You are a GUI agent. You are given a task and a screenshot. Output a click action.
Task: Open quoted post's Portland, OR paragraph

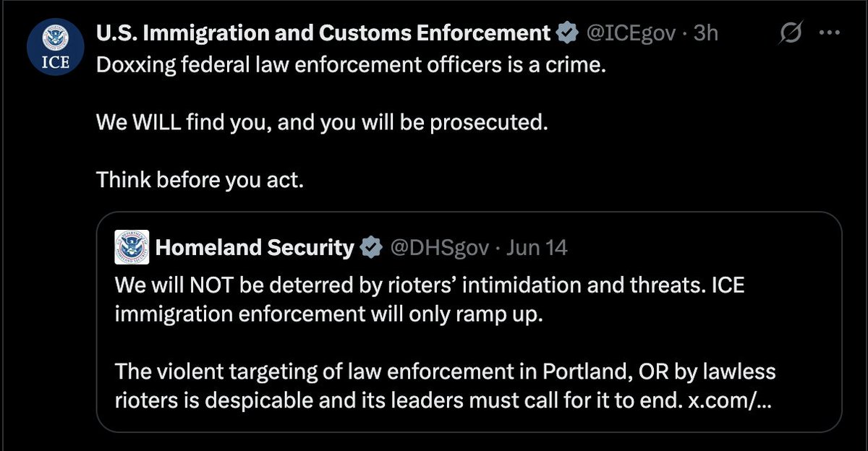click(445, 387)
